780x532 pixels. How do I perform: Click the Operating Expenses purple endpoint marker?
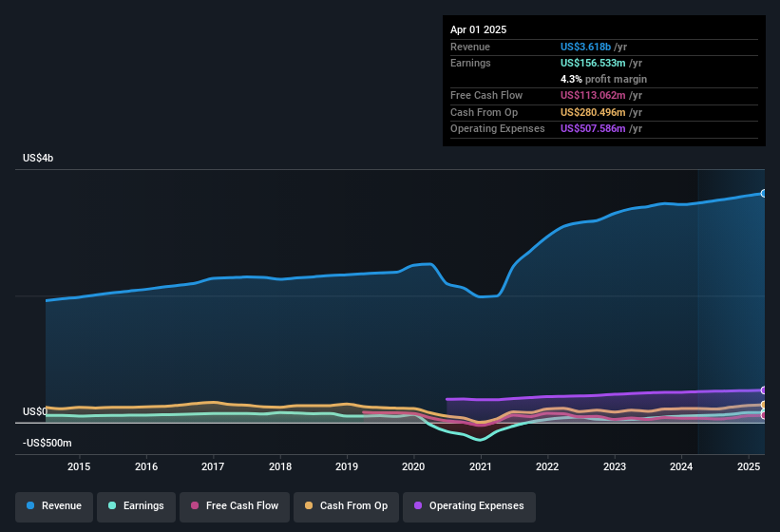(764, 390)
